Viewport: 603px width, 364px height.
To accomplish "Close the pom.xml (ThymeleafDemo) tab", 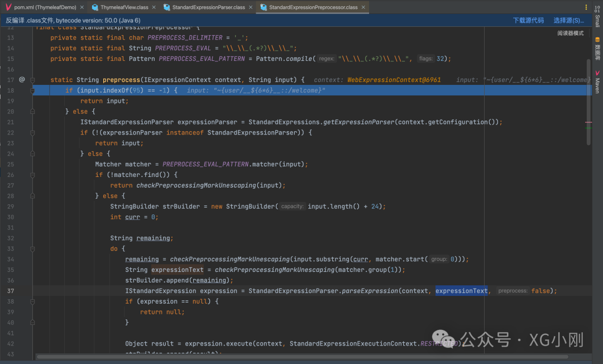I will (82, 7).
